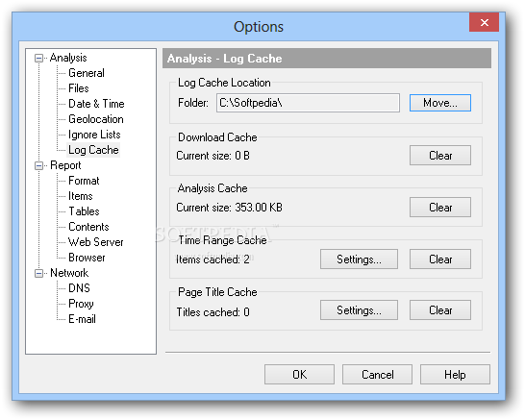Viewport: 525px width, 420px height.
Task: Open E-mail network settings
Action: (x=82, y=319)
